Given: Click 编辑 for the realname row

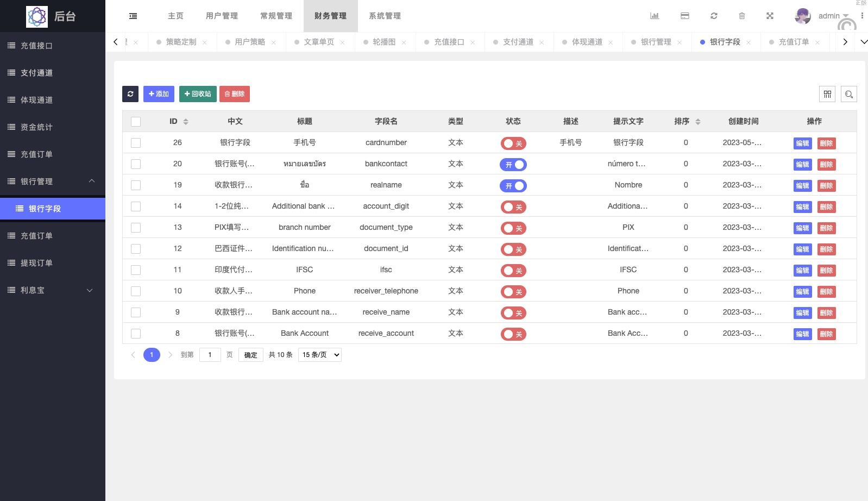Looking at the screenshot, I should tap(802, 186).
